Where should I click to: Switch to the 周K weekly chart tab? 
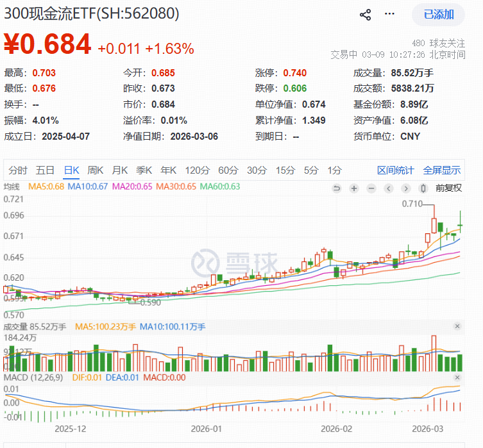pyautogui.click(x=96, y=170)
